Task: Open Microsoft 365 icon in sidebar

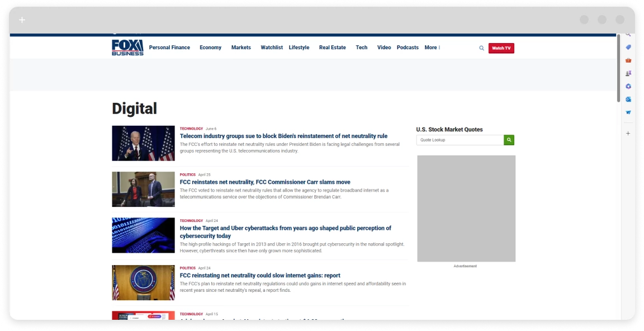Action: click(x=628, y=86)
